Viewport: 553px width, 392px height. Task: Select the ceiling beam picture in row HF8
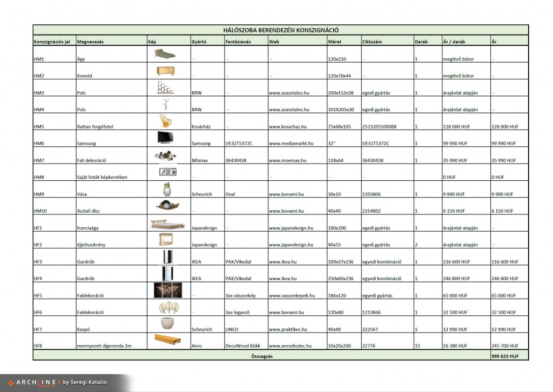168,339
